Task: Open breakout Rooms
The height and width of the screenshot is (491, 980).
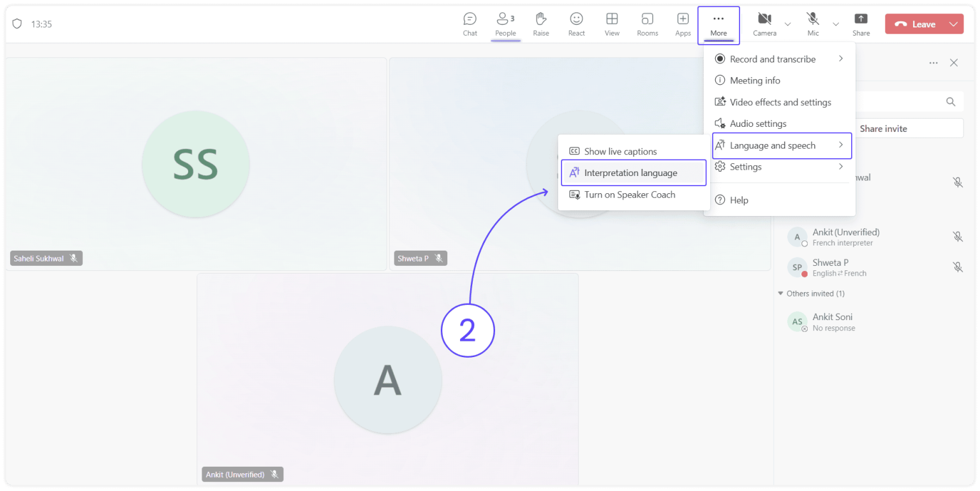Action: [x=647, y=24]
